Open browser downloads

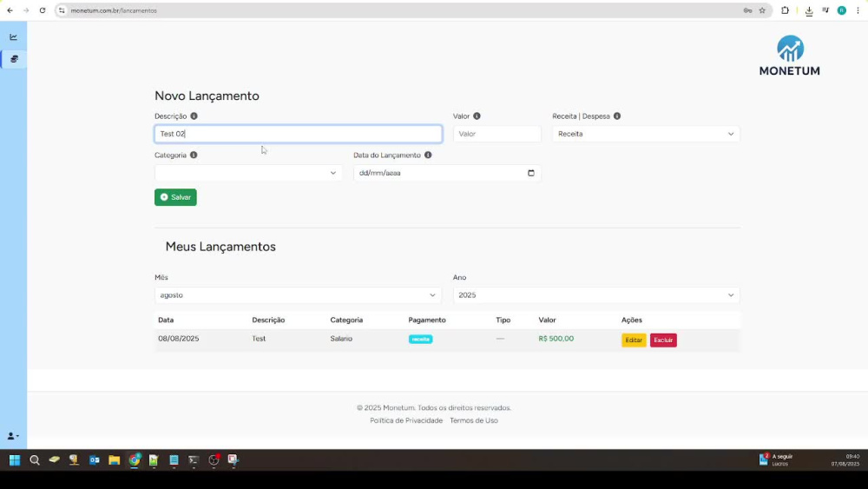[809, 10]
